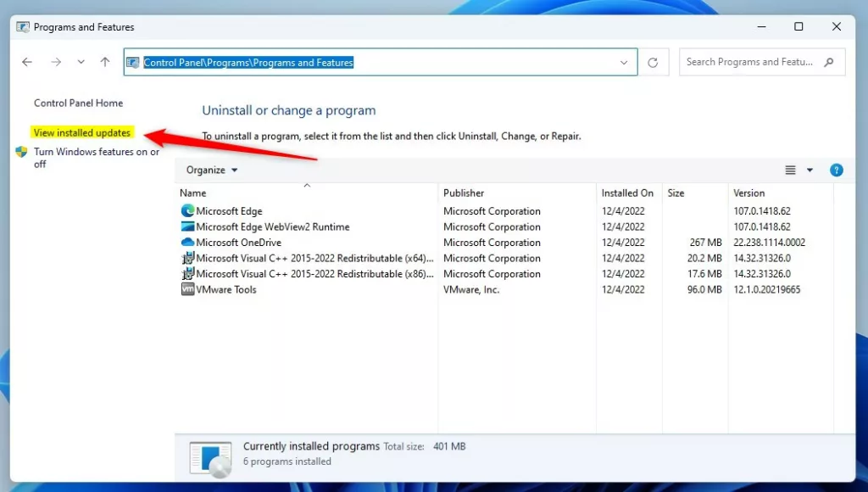868x492 pixels.
Task: Click the Search Programs and Features box
Action: [x=762, y=62]
